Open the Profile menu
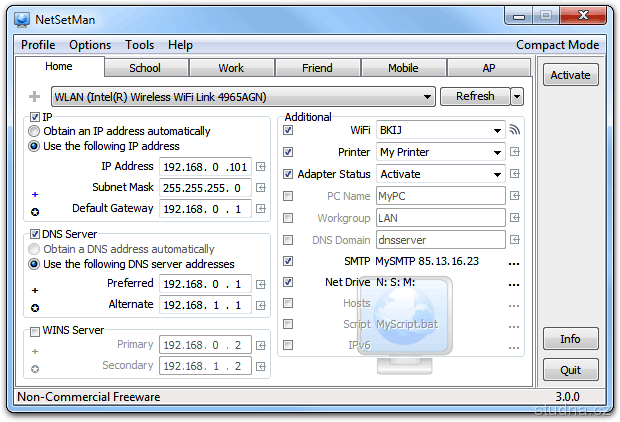 [x=38, y=45]
